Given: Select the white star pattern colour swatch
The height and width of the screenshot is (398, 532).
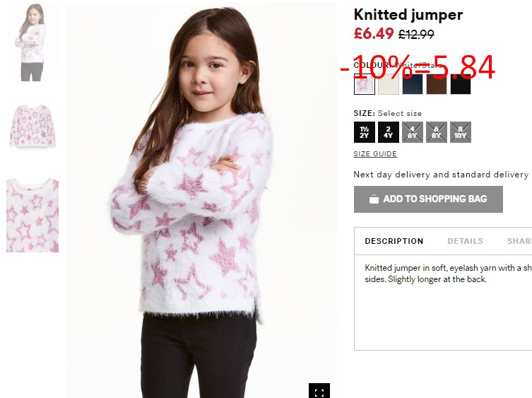Looking at the screenshot, I should pyautogui.click(x=365, y=84).
